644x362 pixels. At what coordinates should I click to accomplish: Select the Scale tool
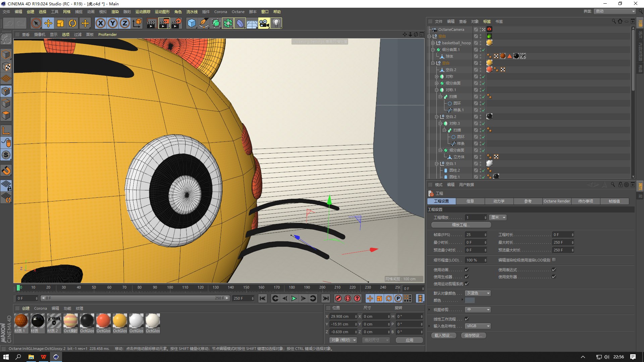(x=60, y=23)
